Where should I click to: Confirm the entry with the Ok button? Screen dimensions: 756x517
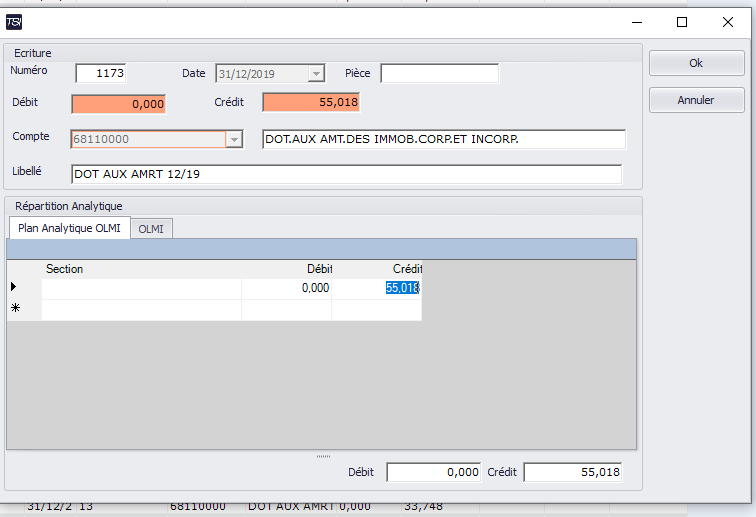(x=696, y=63)
